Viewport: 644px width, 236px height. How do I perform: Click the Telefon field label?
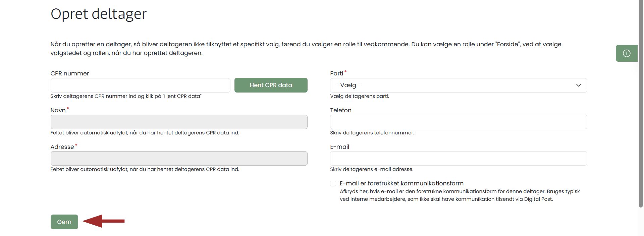coord(340,110)
